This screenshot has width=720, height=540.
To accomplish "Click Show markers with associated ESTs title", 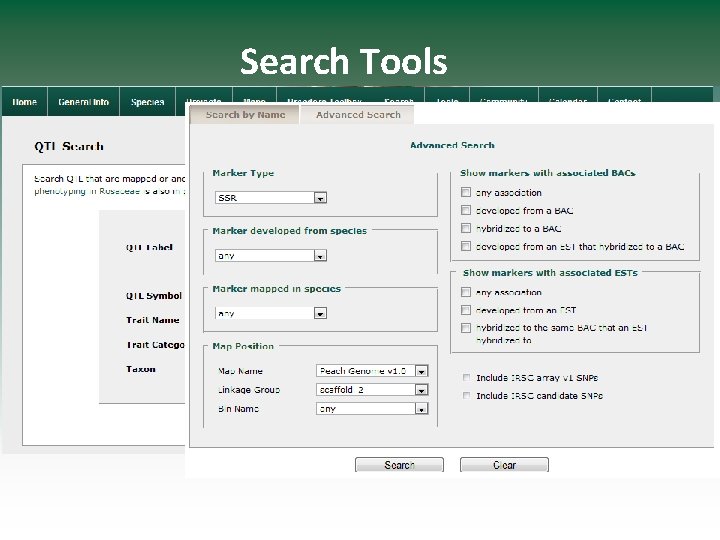I will [550, 273].
